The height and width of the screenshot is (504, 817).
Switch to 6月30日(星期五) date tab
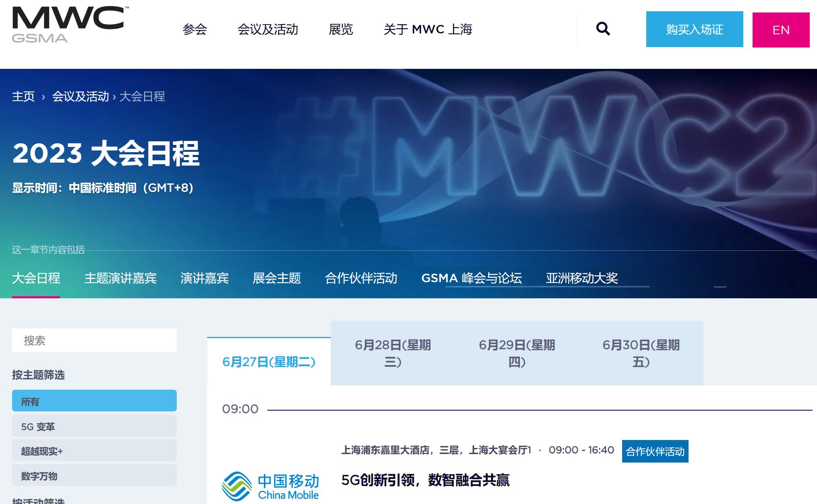coord(641,353)
